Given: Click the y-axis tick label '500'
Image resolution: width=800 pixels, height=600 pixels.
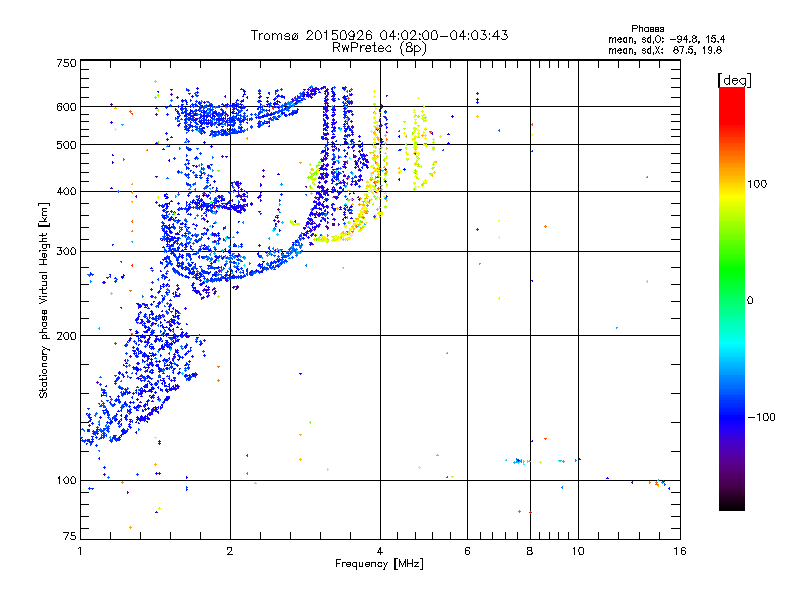Looking at the screenshot, I should [x=66, y=145].
